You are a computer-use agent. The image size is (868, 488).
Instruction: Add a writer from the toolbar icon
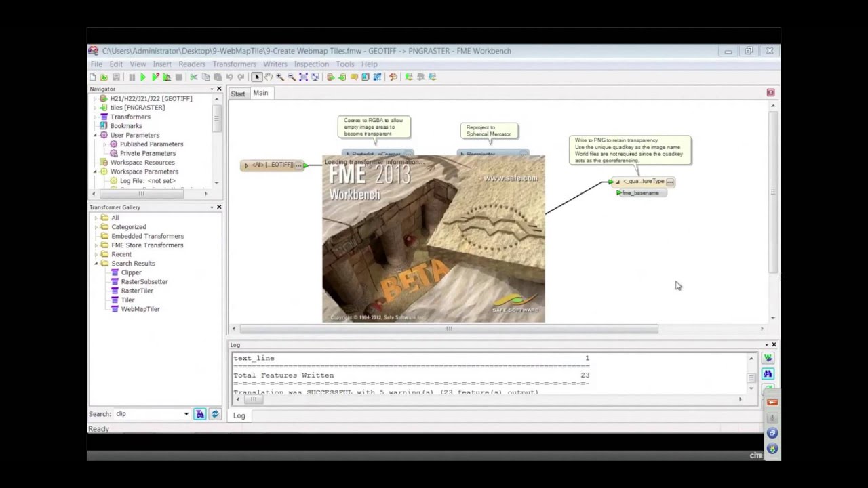[x=342, y=77]
